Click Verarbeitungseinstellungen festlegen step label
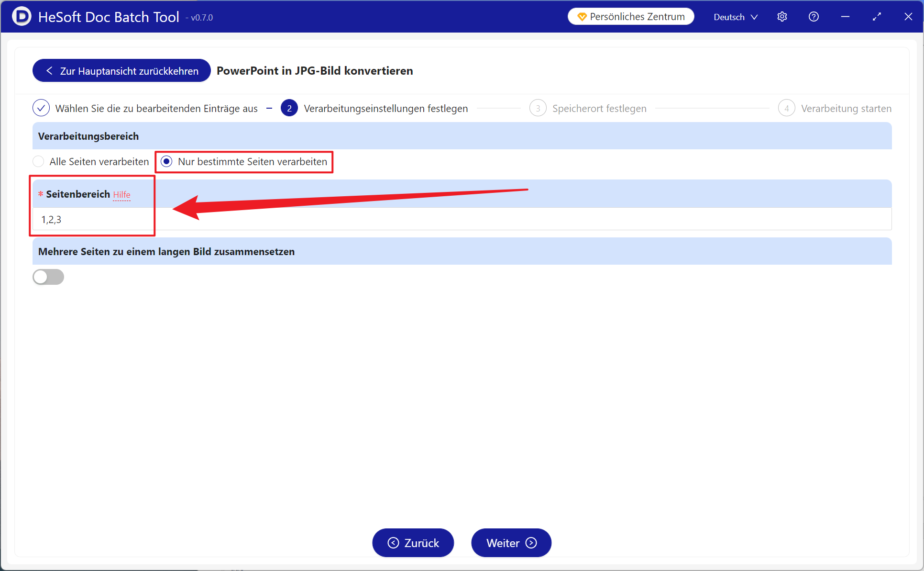 385,109
